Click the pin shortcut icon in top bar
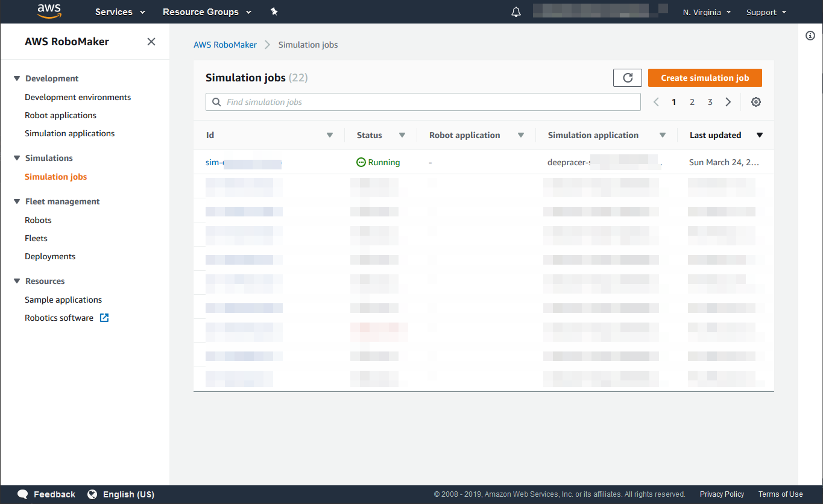 pos(274,12)
